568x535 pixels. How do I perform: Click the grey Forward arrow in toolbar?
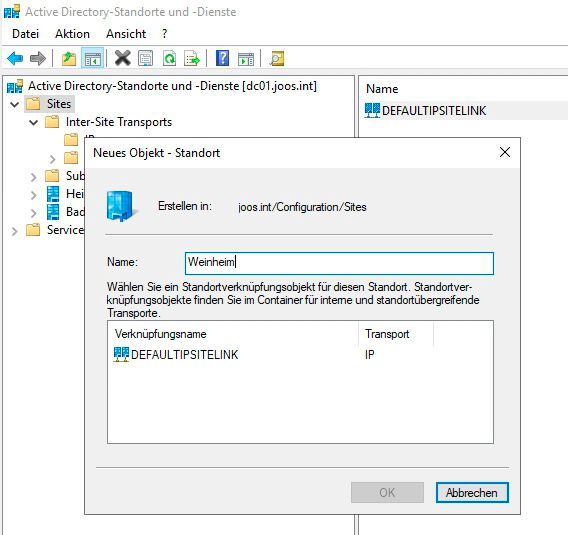[38, 58]
